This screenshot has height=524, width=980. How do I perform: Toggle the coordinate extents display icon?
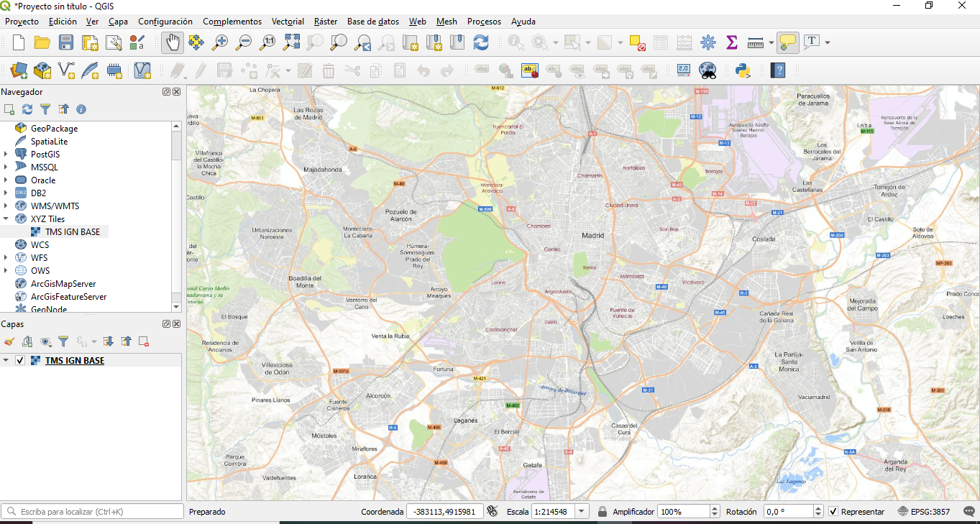click(x=493, y=512)
